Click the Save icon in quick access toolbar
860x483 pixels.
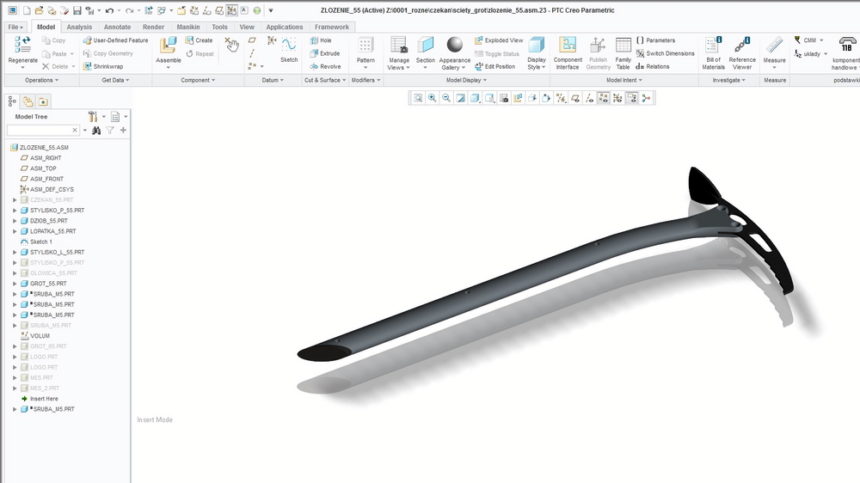[77, 10]
